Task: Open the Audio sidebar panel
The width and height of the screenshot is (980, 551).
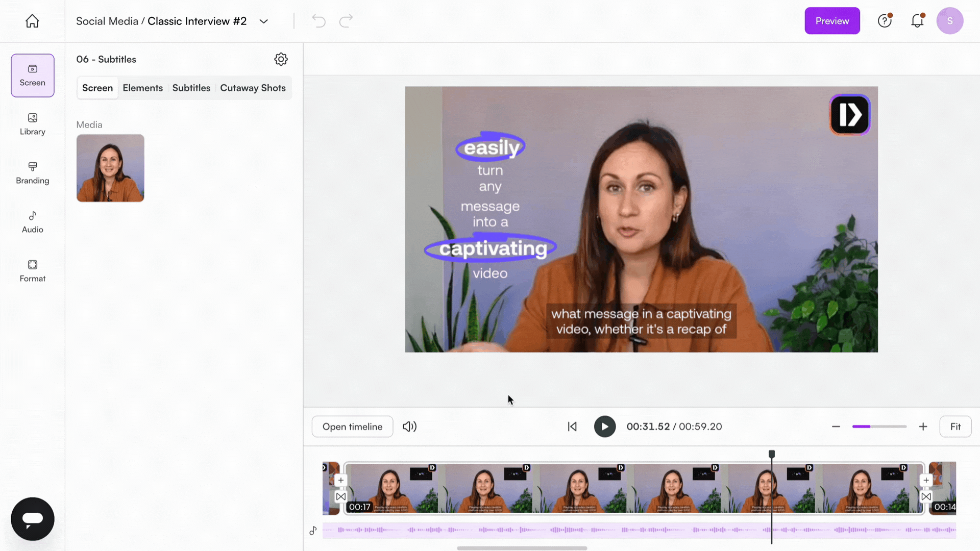Action: point(32,222)
